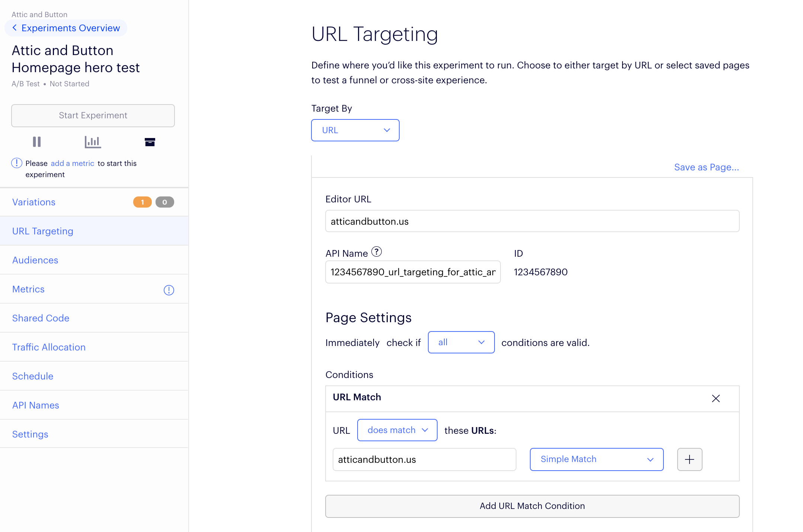
Task: Open the Traffic Allocation section
Action: coord(49,347)
